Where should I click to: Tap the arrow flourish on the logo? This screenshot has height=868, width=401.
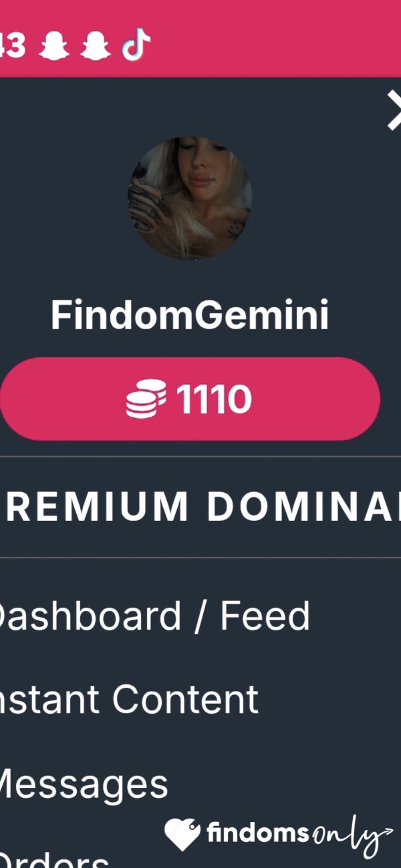[384, 832]
